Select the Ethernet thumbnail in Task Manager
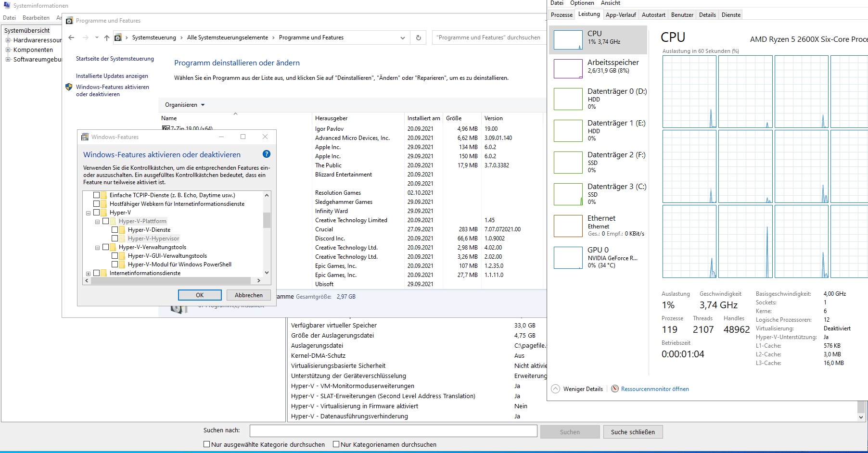868x453 pixels. tap(568, 226)
